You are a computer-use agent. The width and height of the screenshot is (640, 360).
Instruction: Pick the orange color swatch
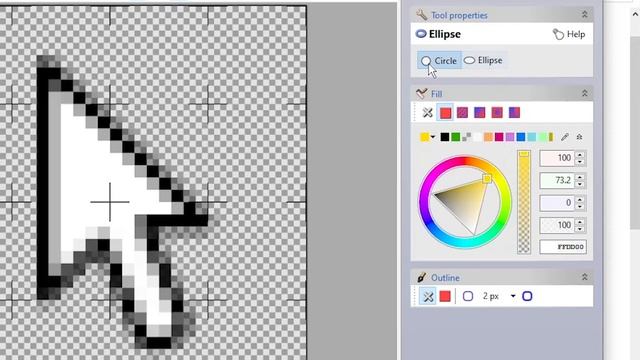[488, 137]
